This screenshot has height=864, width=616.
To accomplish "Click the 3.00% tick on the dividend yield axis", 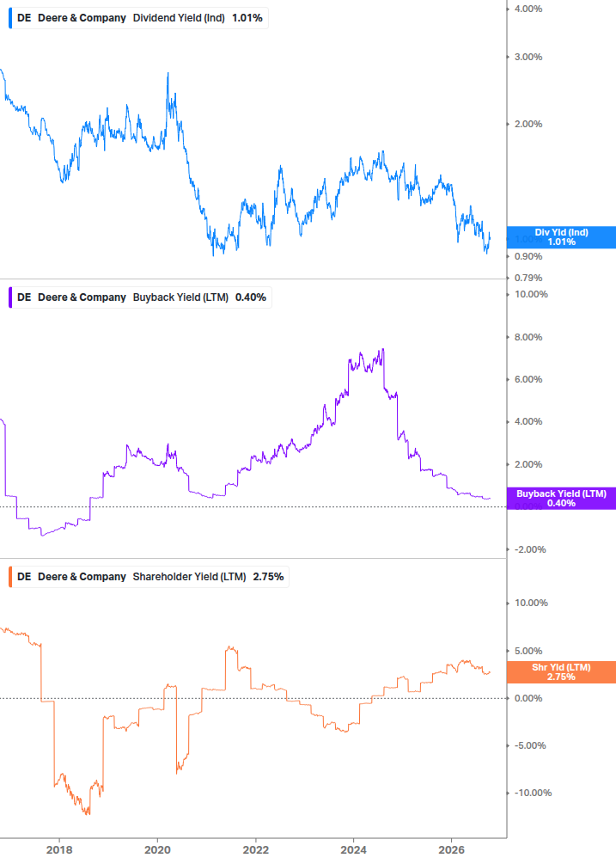I will click(x=528, y=58).
